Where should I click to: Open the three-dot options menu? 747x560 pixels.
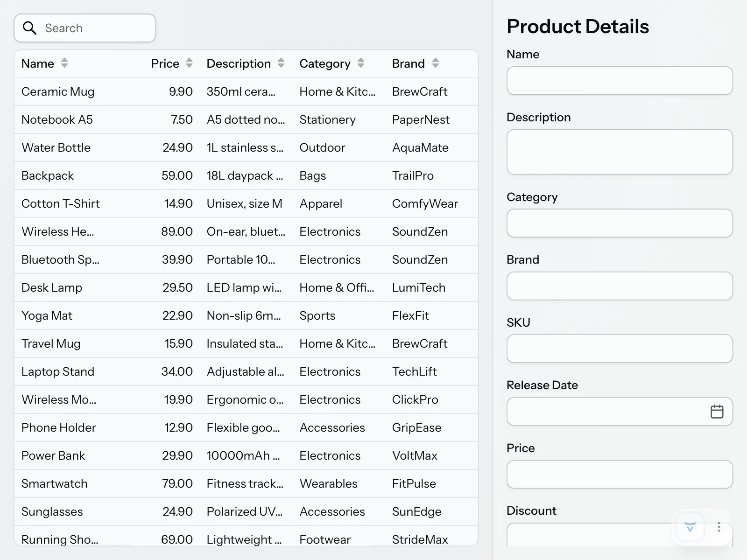719,527
